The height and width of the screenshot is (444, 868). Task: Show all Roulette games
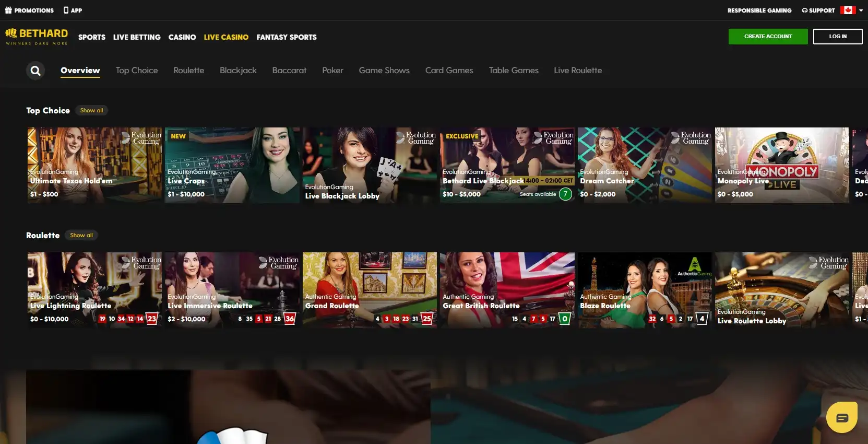[x=81, y=235]
